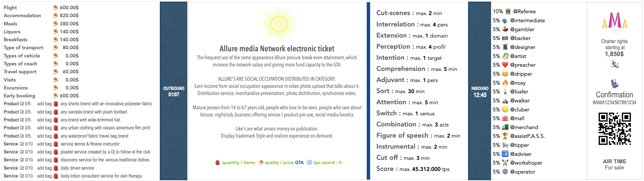Click the gear icon next to @operator
Image resolution: width=644 pixels, height=181 pixels.
click(x=505, y=172)
